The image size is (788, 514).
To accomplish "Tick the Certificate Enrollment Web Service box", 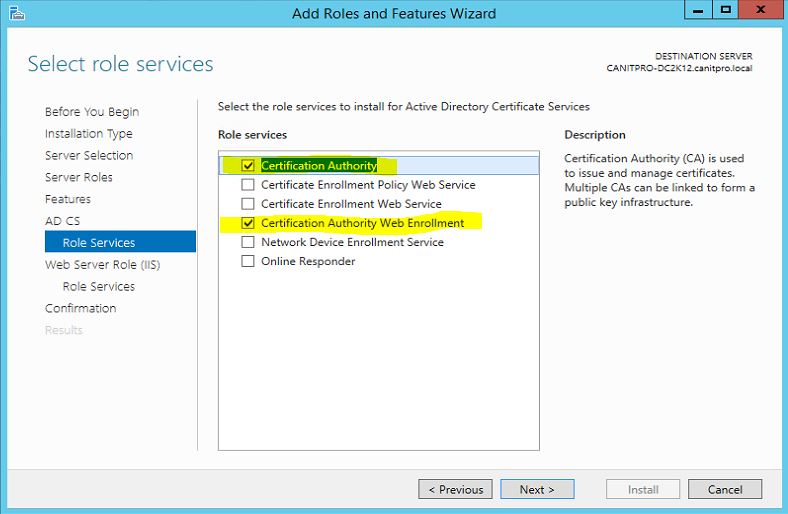I will point(248,204).
